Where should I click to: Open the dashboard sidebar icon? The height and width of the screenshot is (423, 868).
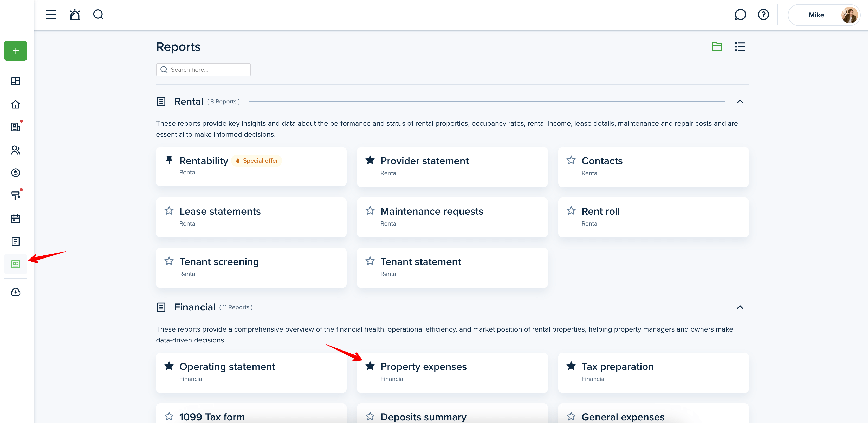pyautogui.click(x=16, y=81)
